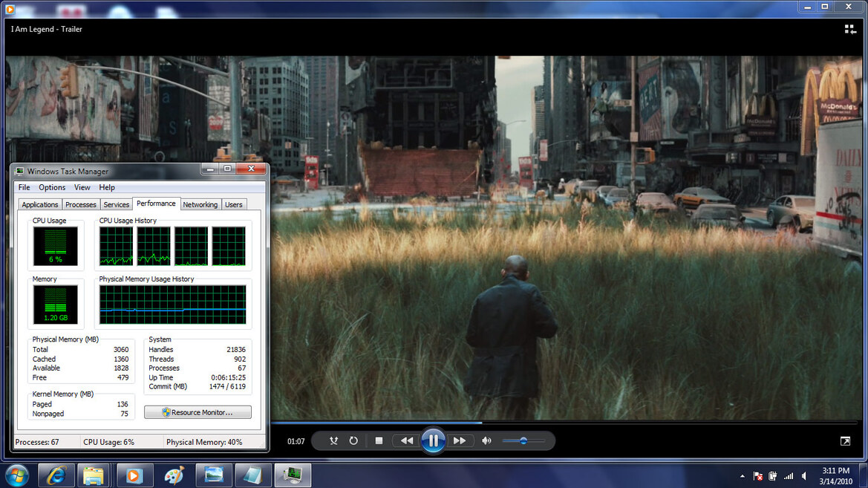Turn shuffle on in media player

[333, 441]
